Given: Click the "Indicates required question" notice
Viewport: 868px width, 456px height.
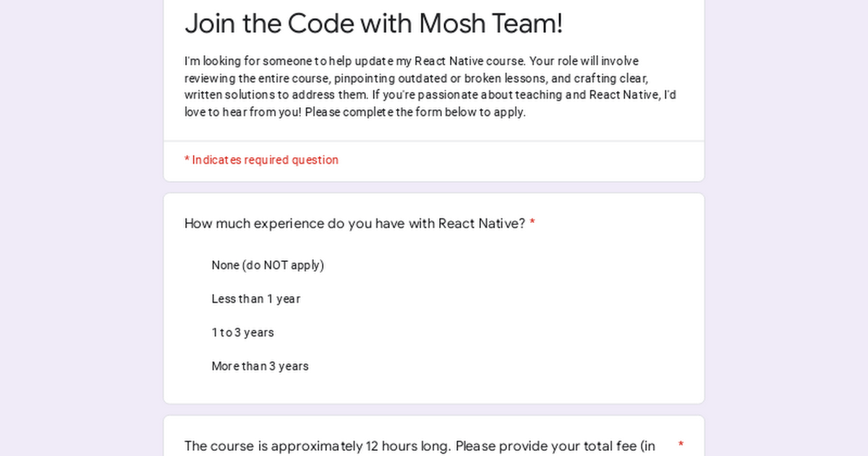Looking at the screenshot, I should pos(261,160).
